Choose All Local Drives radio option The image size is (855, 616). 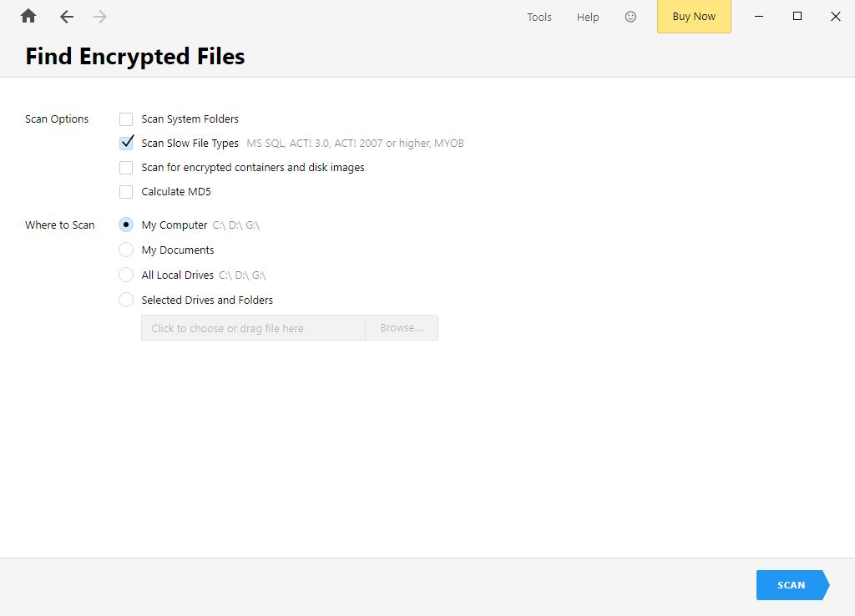126,275
